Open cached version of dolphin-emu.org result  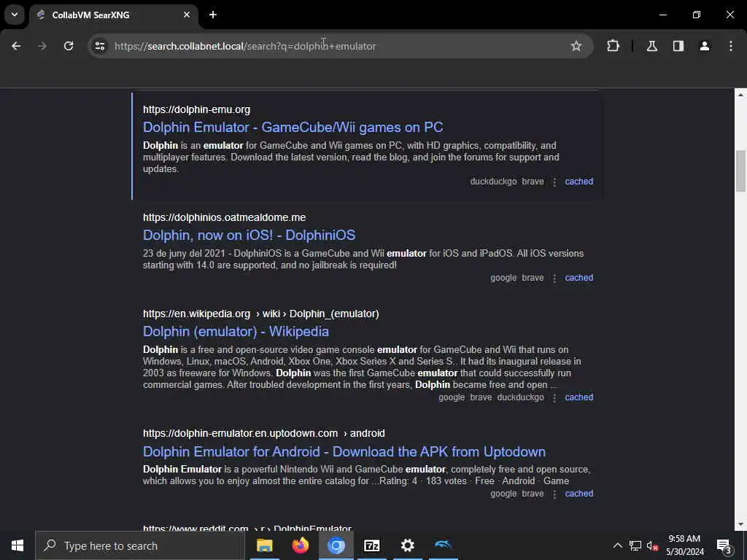(x=578, y=182)
